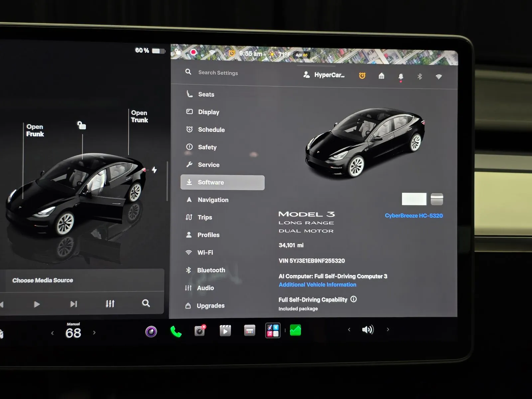Image resolution: width=532 pixels, height=399 pixels.
Task: Skip to next track in media player
Action: [73, 304]
